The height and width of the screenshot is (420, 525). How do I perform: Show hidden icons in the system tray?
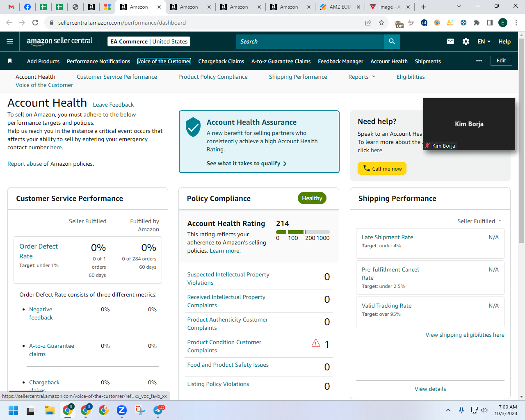(448, 410)
